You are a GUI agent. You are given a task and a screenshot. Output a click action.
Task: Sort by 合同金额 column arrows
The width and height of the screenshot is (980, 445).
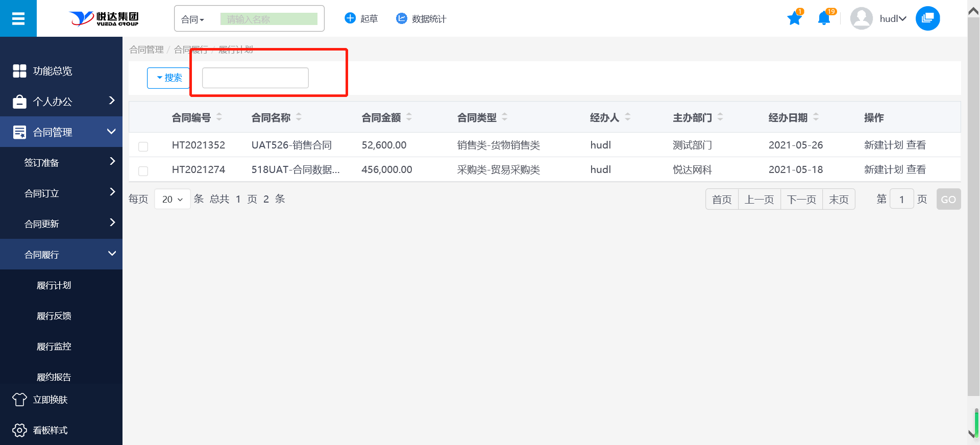409,117
